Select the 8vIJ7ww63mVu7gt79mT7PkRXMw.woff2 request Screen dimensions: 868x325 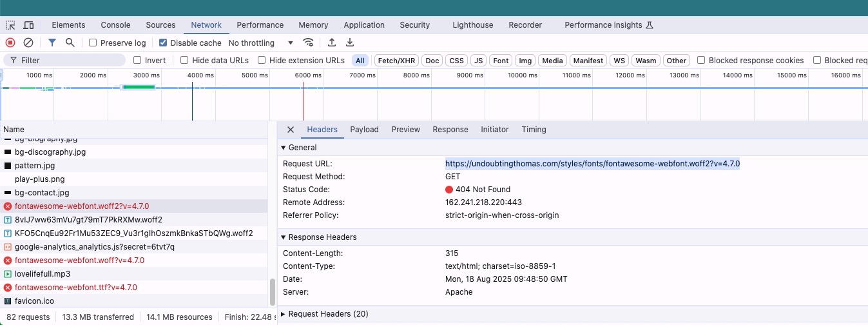click(x=134, y=220)
